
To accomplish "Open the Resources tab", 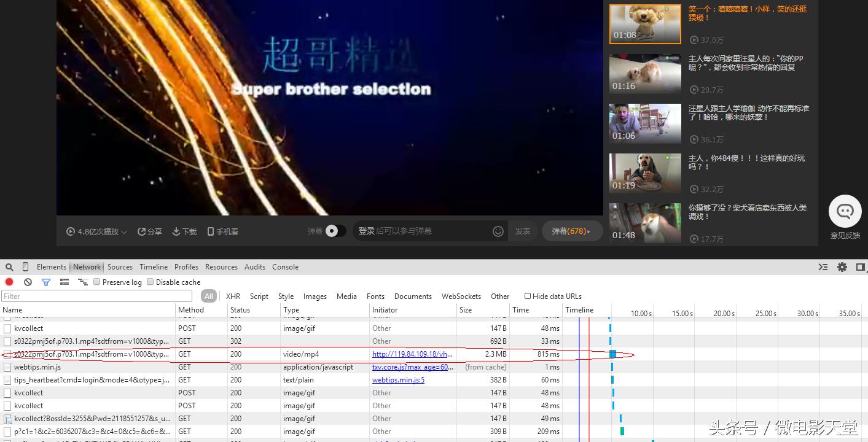I will pyautogui.click(x=221, y=267).
